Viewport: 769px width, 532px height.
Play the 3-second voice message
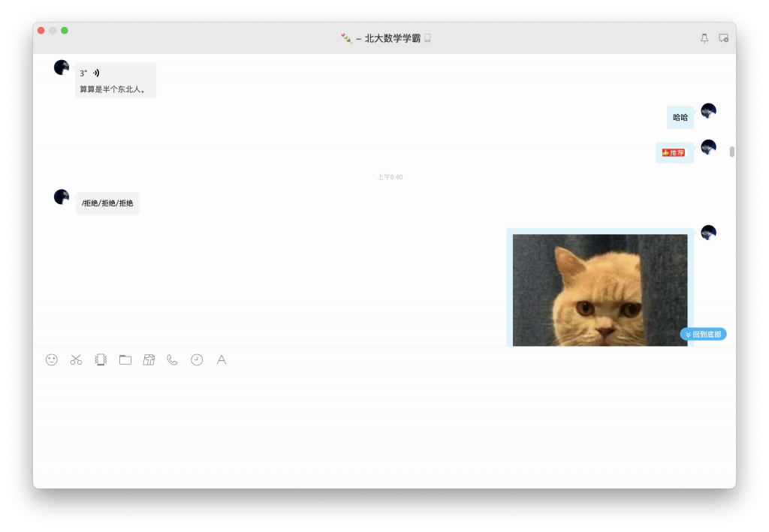point(90,74)
